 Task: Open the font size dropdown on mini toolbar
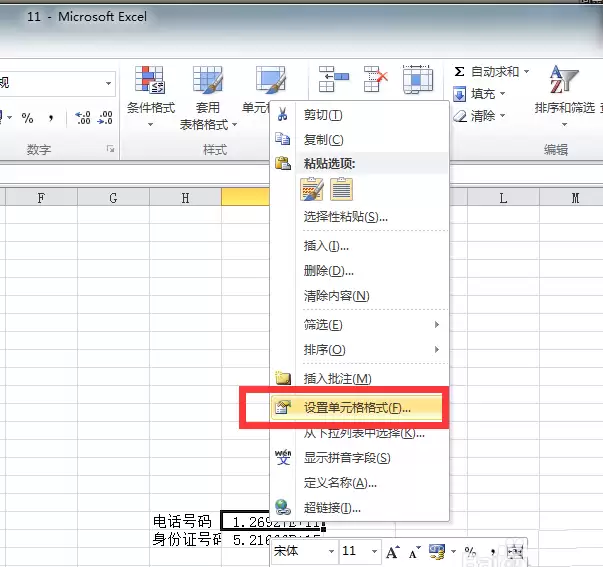tap(372, 551)
